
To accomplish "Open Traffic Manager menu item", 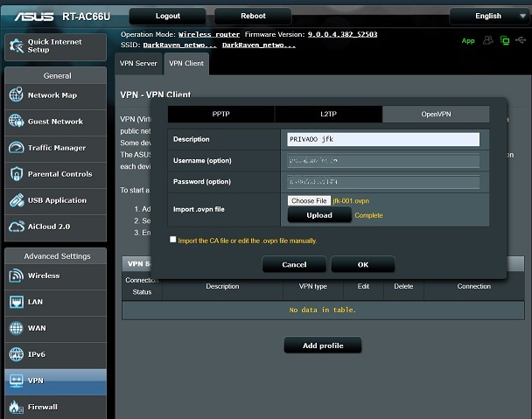I will [56, 148].
